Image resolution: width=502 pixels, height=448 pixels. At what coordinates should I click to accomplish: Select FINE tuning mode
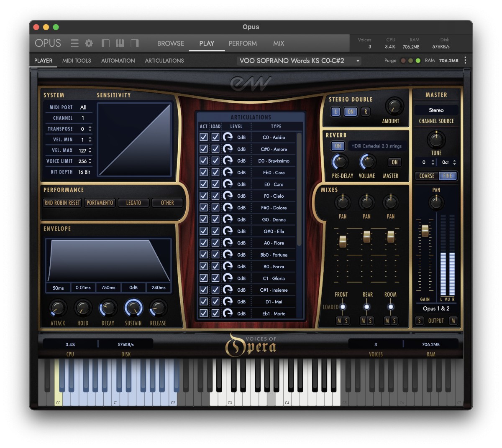[x=448, y=176]
